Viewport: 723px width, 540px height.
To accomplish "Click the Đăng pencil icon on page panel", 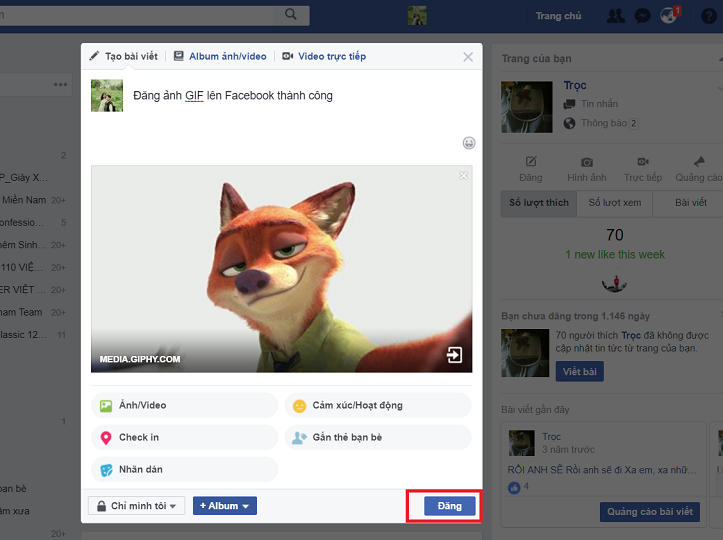I will (x=531, y=161).
